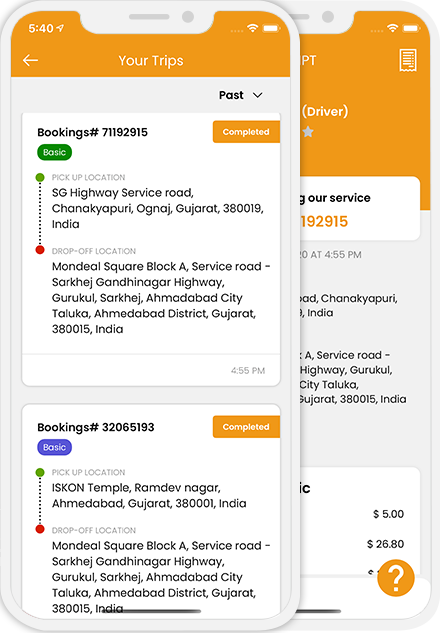The image size is (440, 633).
Task: Tap the orange help question mark button
Action: (x=396, y=578)
